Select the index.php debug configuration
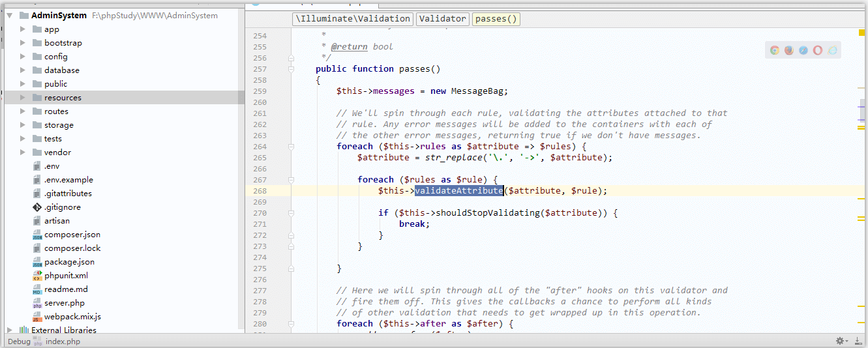The image size is (868, 348). click(x=63, y=341)
